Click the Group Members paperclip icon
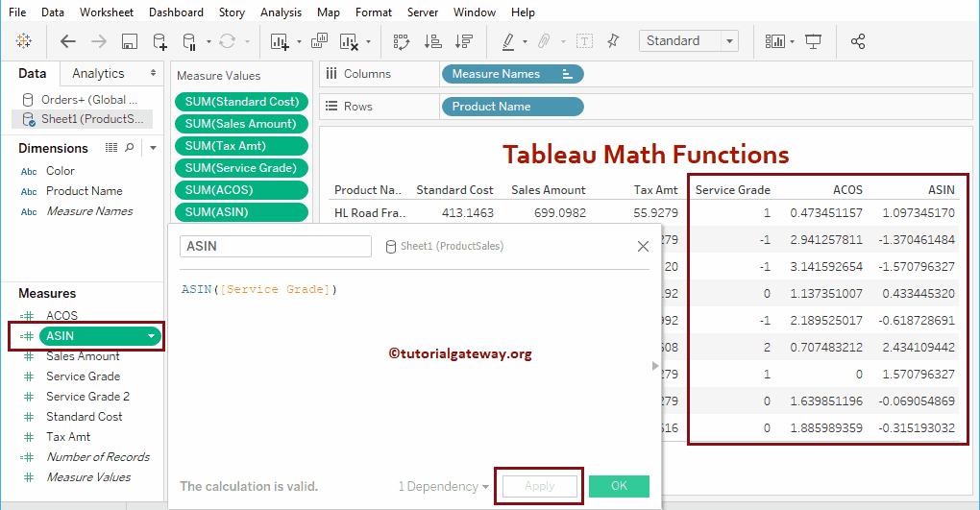The width and height of the screenshot is (980, 510). [545, 42]
